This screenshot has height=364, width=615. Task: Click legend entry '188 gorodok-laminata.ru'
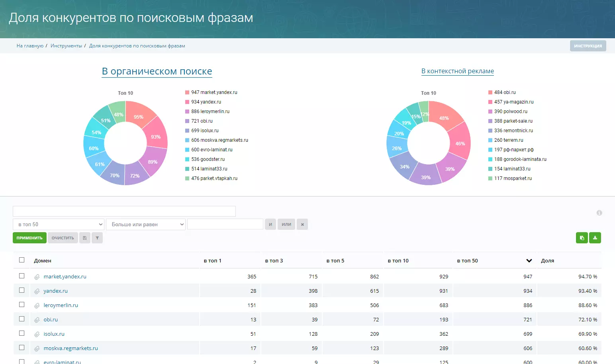[520, 159]
